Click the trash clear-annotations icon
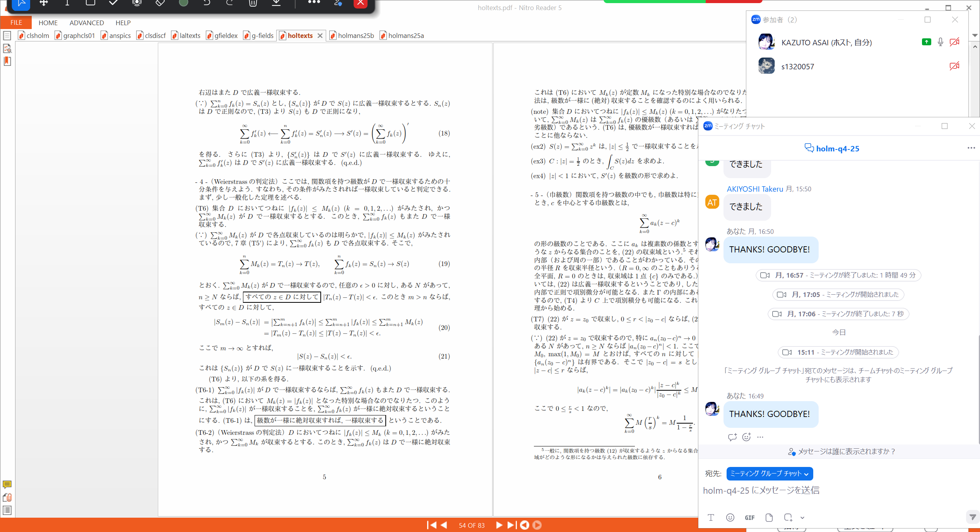 point(253,3)
